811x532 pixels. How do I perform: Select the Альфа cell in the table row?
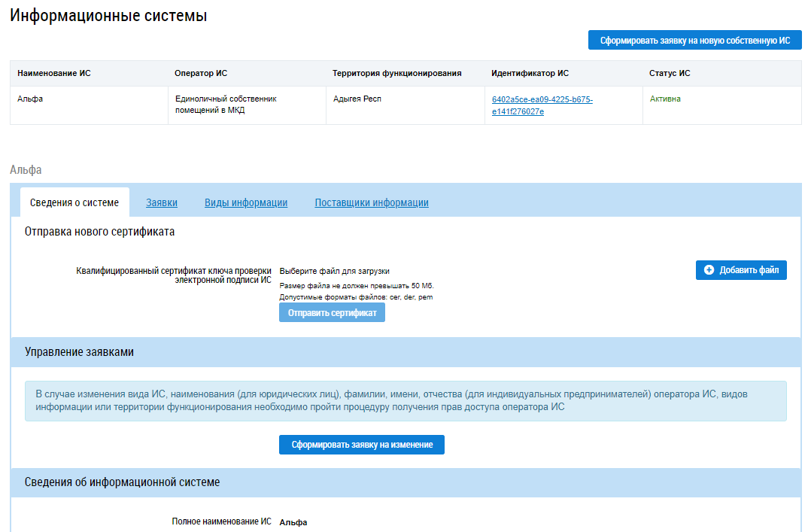coord(30,99)
